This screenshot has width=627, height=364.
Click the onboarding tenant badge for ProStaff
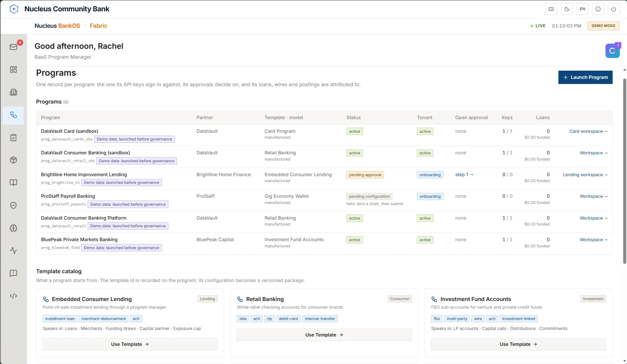click(430, 196)
